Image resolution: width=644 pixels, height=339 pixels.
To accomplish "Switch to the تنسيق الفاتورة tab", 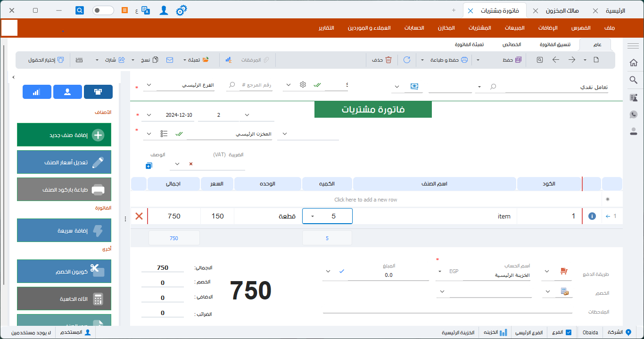I will (x=554, y=45).
